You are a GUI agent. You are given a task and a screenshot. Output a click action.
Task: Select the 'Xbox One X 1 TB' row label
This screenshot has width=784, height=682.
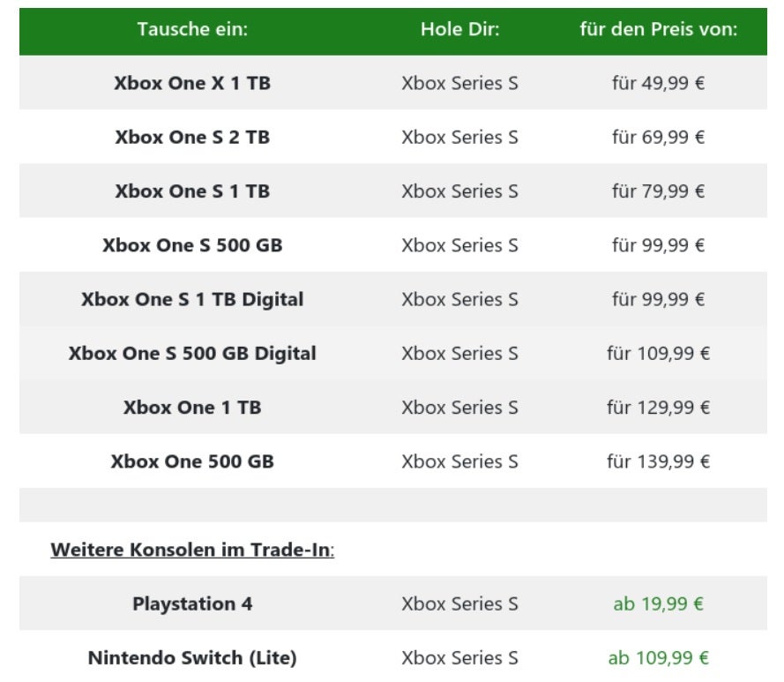(x=192, y=83)
